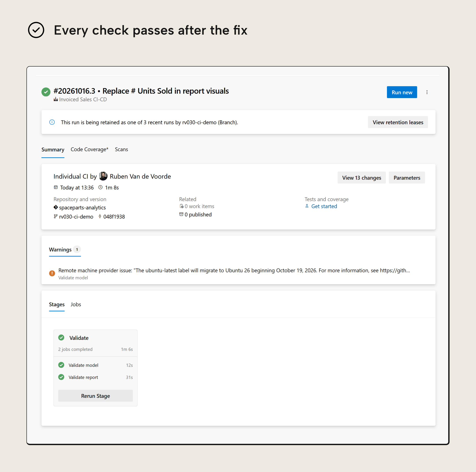This screenshot has height=472, width=476.
Task: Click the info icon in retention banner
Action: click(x=52, y=122)
